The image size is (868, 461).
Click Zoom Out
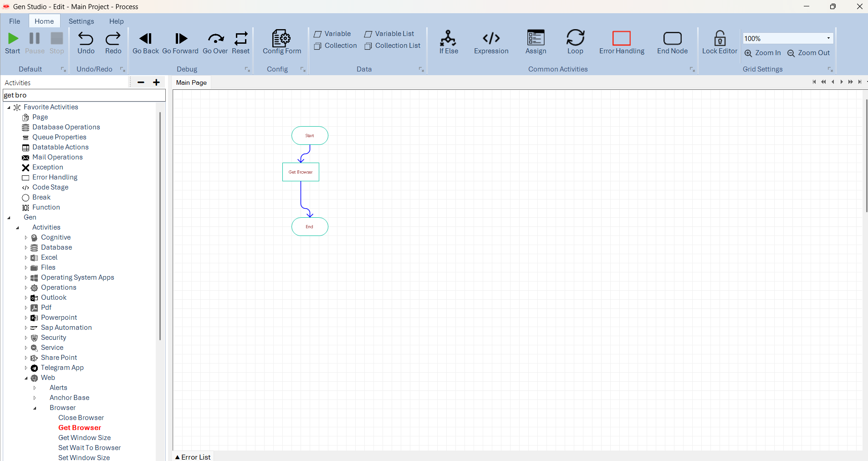(809, 53)
